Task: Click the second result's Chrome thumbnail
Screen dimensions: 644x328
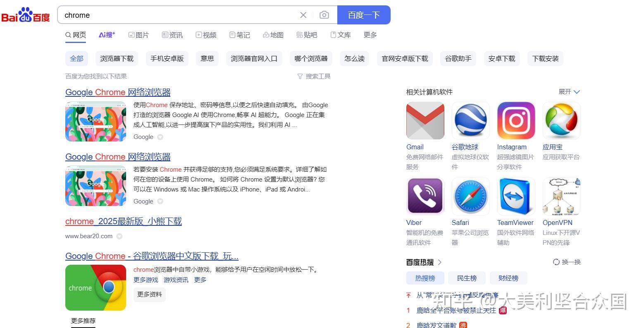Action: [95, 186]
